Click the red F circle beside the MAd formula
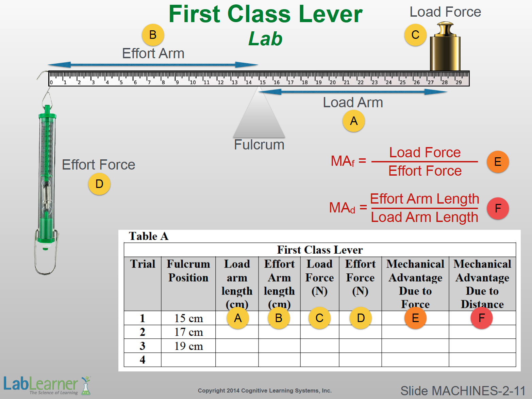This screenshot has height=399, width=532. [498, 208]
